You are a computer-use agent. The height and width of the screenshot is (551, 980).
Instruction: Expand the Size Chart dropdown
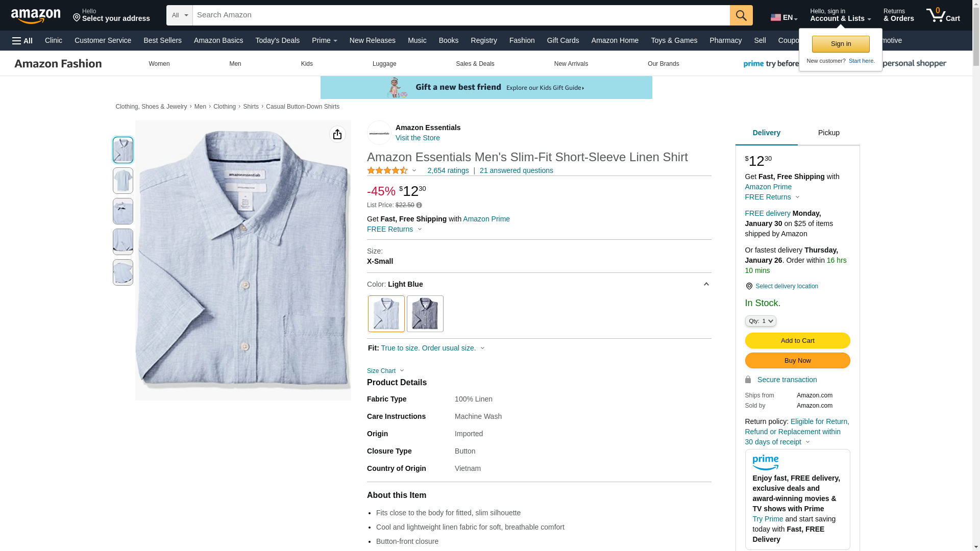(x=385, y=371)
